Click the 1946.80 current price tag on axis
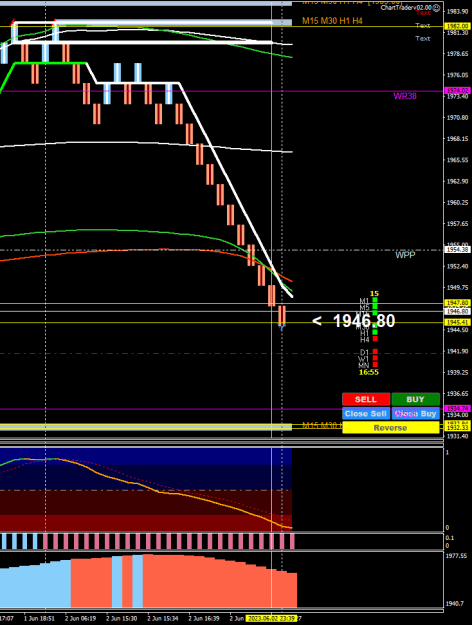Viewport: 472px width, 625px height. click(458, 311)
